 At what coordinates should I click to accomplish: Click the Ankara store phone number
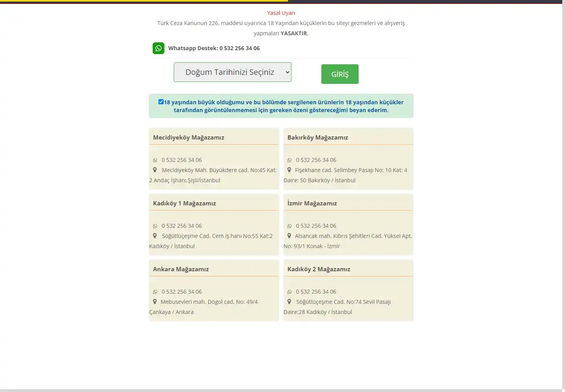pos(182,292)
